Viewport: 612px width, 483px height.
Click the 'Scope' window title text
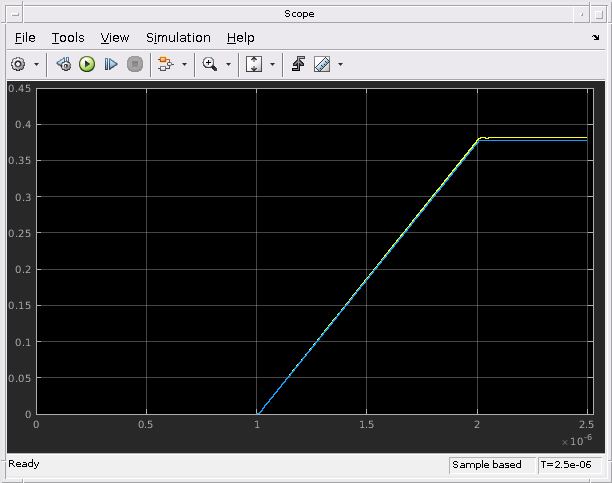coord(299,14)
